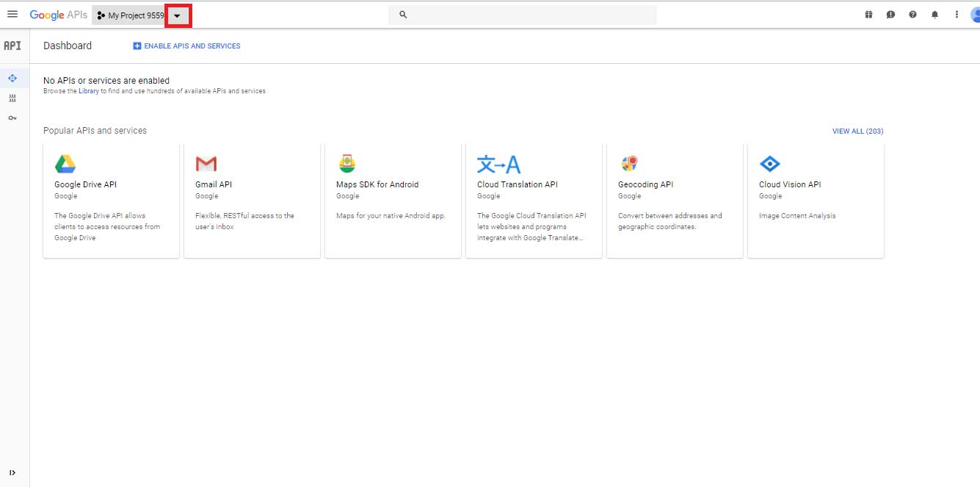
Task: Click the project selector dropdown arrow
Action: click(177, 15)
